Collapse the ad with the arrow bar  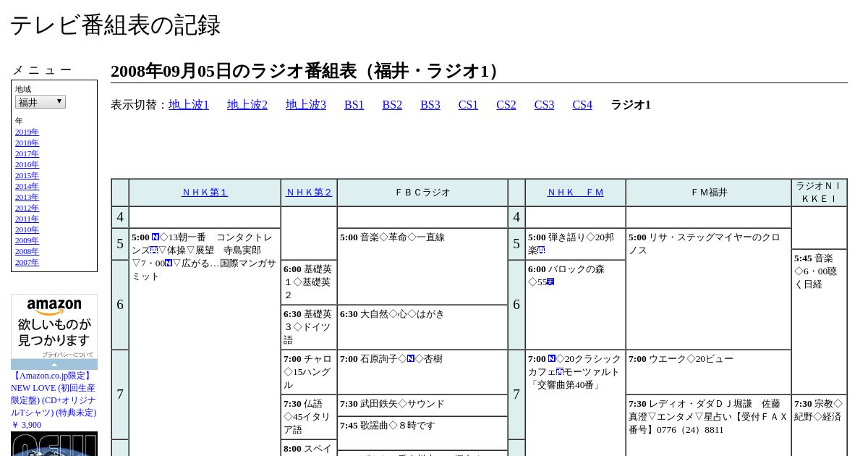click(54, 364)
